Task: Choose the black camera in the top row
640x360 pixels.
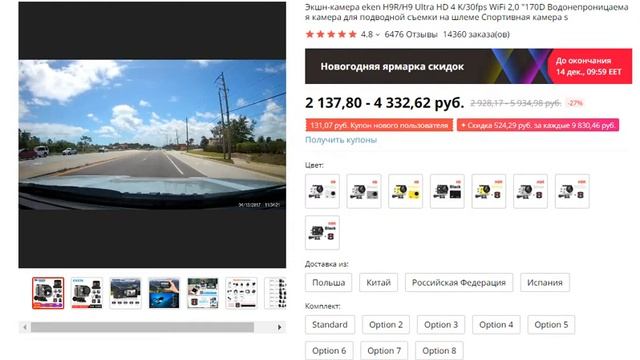Action: tap(447, 191)
